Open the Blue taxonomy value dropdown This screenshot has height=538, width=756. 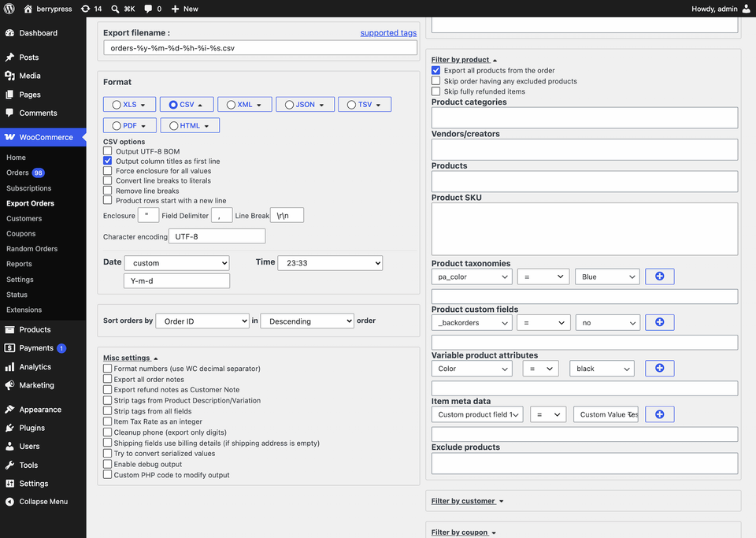607,276
